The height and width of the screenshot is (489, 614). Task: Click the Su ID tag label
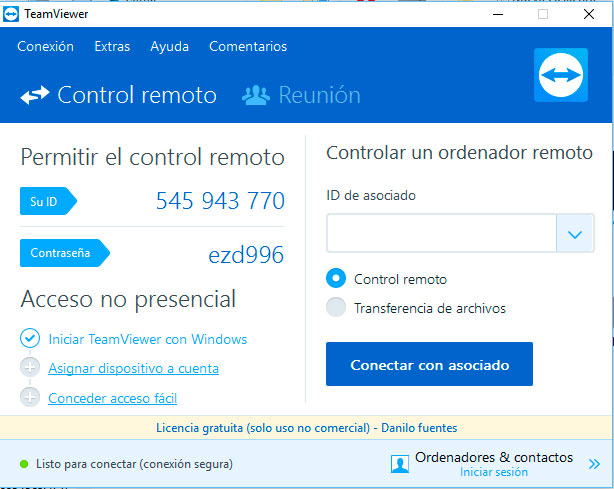coord(48,201)
